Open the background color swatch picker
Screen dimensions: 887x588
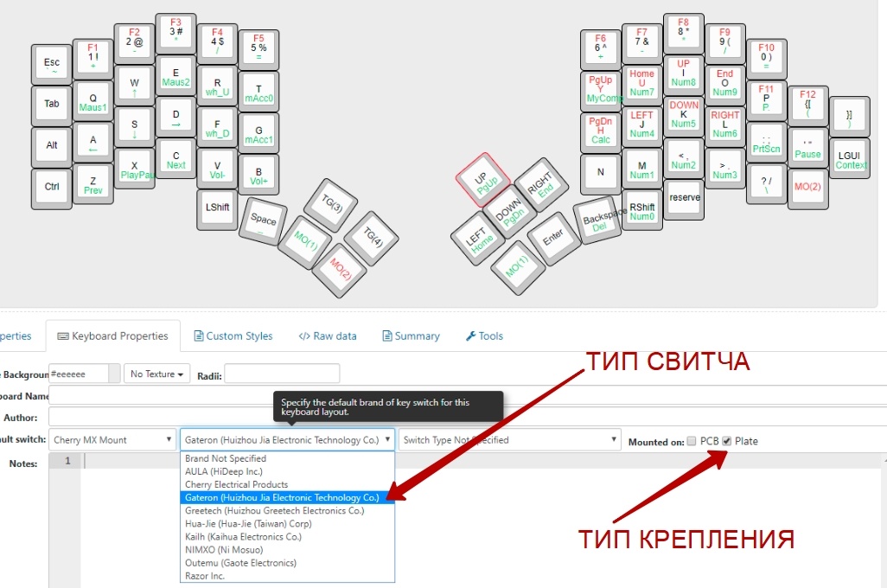click(x=114, y=374)
